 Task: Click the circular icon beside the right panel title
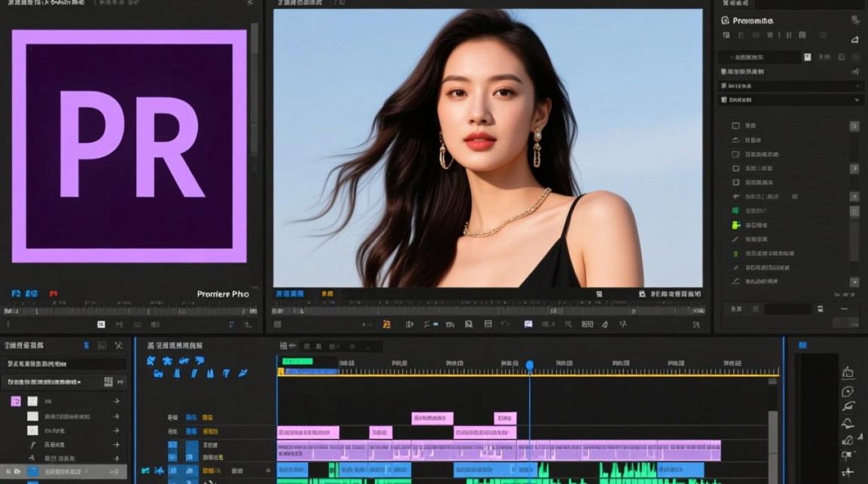(725, 21)
